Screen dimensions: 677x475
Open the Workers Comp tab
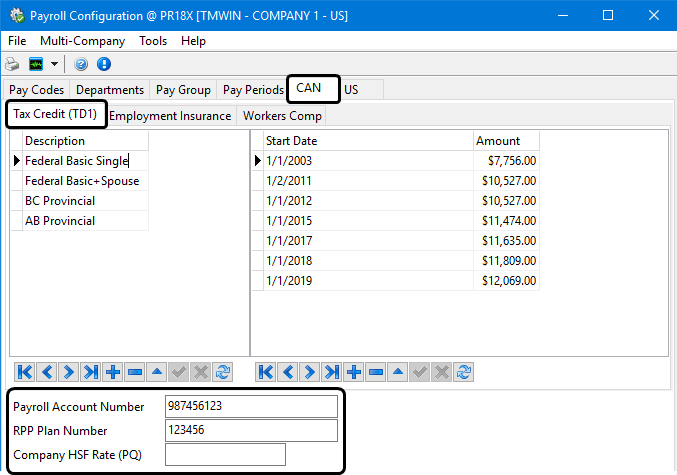pyautogui.click(x=282, y=116)
